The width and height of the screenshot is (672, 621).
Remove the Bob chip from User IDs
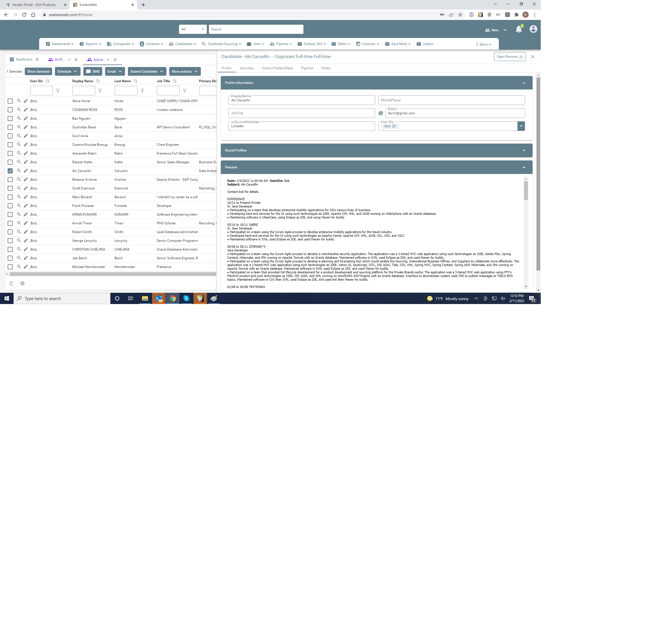coord(394,126)
